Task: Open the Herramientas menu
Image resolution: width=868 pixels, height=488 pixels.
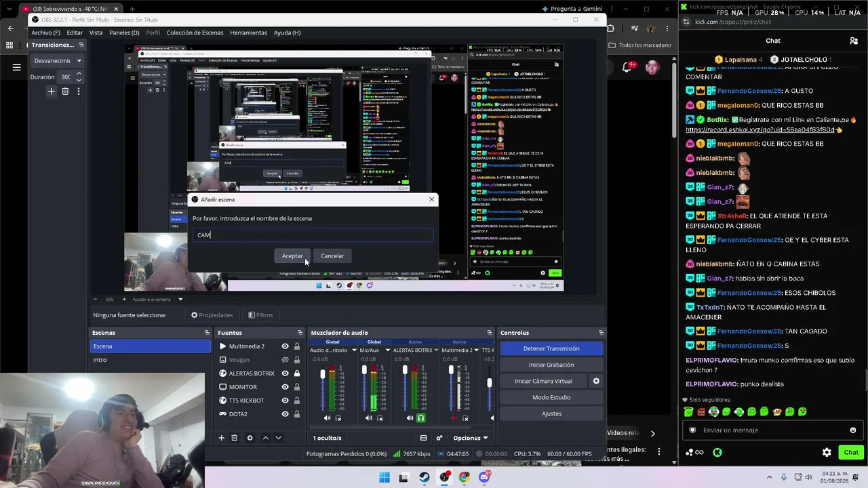Action: click(x=248, y=33)
